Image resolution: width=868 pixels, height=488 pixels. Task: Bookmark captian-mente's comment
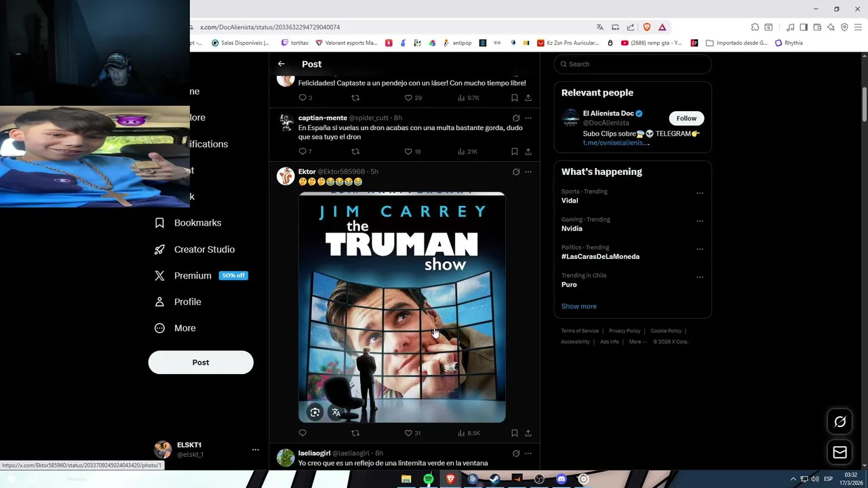[515, 151]
